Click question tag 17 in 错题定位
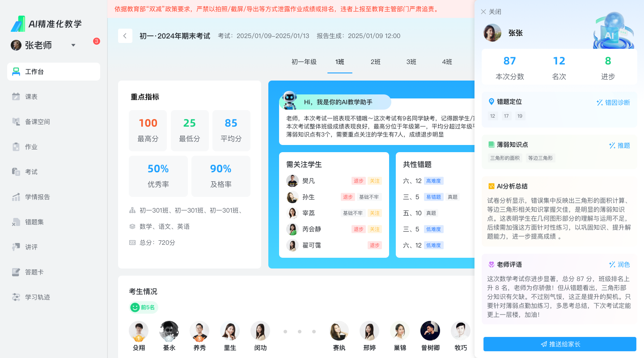This screenshot has height=358, width=644. (x=506, y=116)
